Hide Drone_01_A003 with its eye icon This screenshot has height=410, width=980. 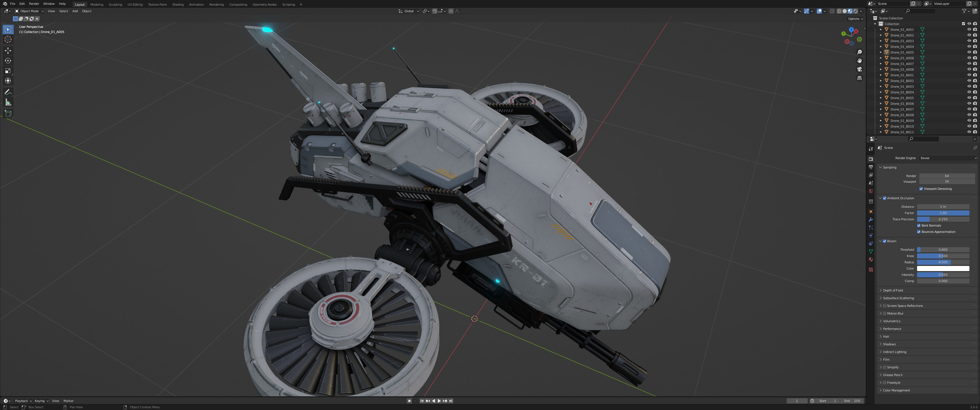coord(969,41)
